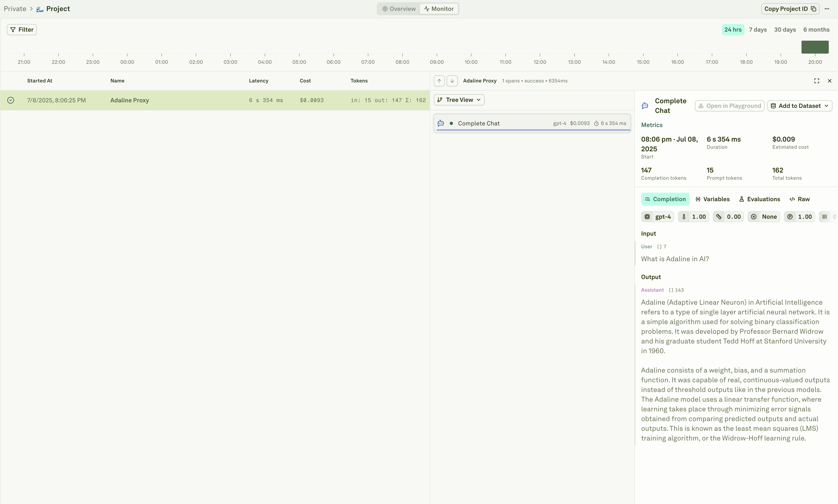Click the green bar in the timeline chart
Image resolution: width=838 pixels, height=504 pixels.
click(815, 47)
